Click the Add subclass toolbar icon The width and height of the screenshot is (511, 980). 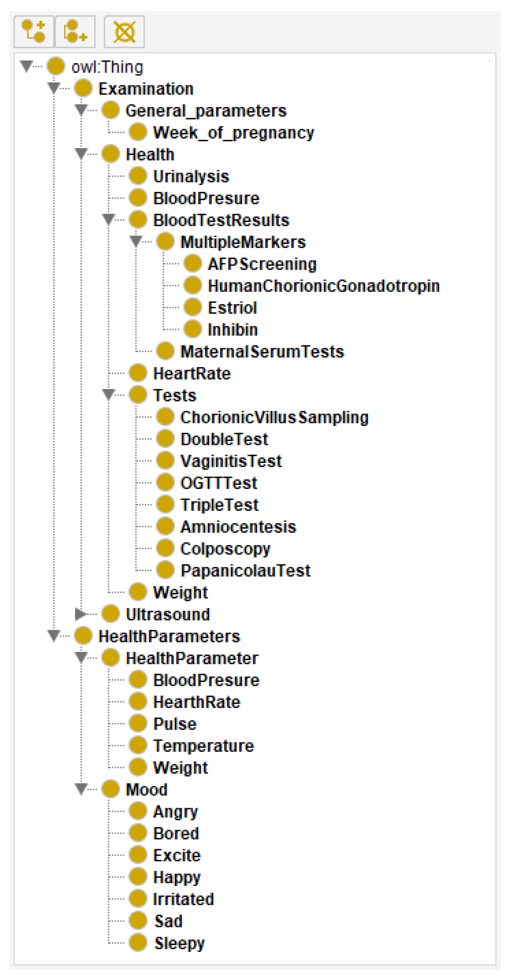pos(34,31)
